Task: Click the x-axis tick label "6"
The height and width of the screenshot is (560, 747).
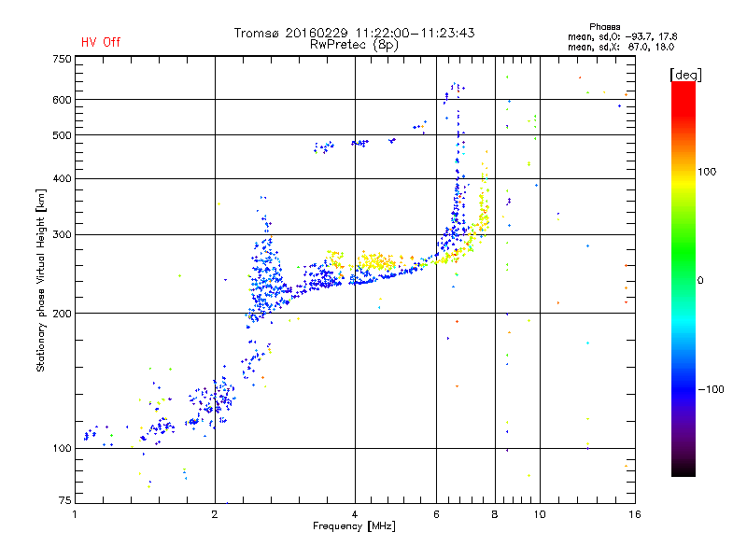Action: click(436, 514)
